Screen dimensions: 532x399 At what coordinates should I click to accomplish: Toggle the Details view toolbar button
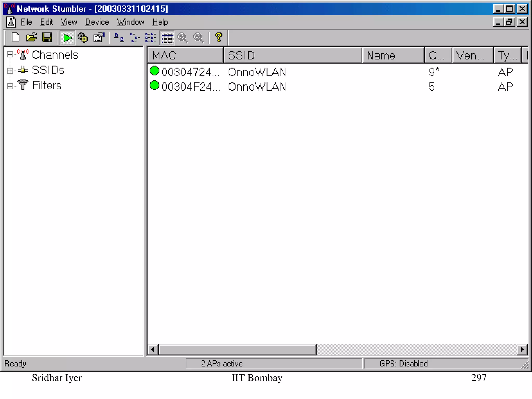167,38
